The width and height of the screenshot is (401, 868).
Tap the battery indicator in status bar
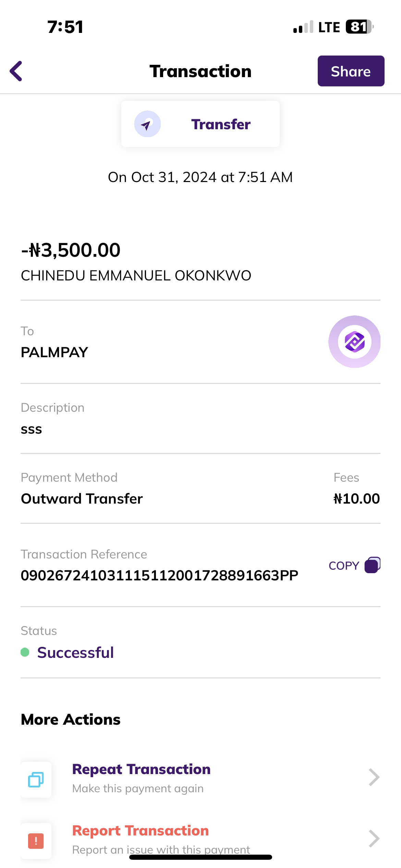tap(359, 27)
